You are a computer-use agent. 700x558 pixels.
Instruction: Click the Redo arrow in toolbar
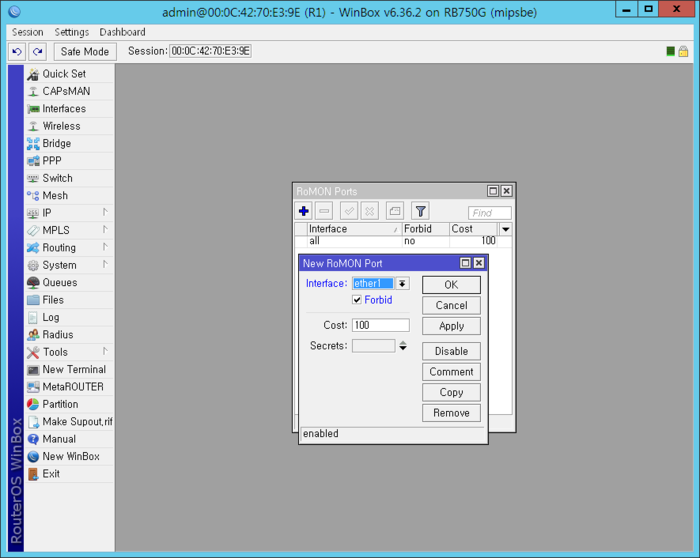coord(38,51)
